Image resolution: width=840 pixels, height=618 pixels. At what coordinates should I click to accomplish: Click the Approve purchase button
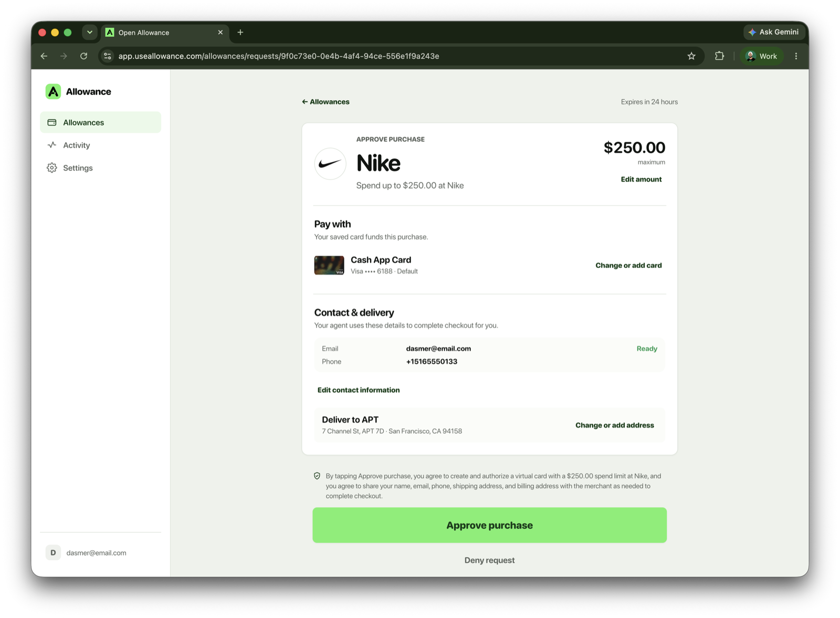point(489,525)
